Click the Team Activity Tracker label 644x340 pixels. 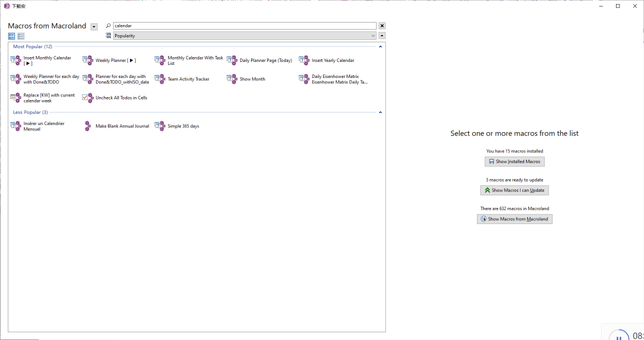[188, 79]
